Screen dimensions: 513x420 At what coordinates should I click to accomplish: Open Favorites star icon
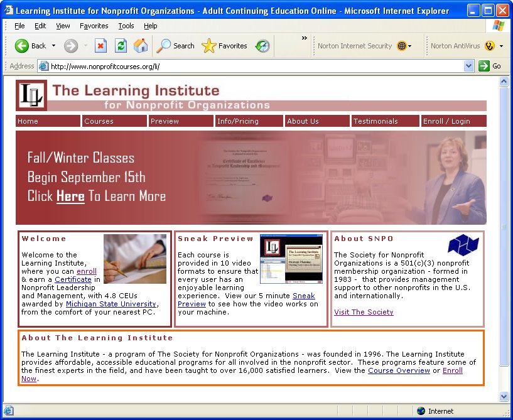[x=208, y=46]
